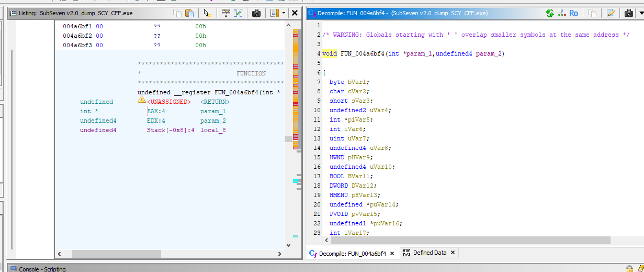Close the Listing panel with X
The image size is (644, 272).
pos(295,13)
